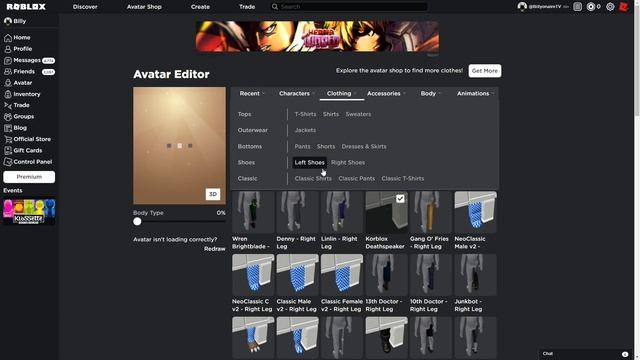This screenshot has width=640, height=360.
Task: Select T-Shirts under Tops
Action: point(305,114)
